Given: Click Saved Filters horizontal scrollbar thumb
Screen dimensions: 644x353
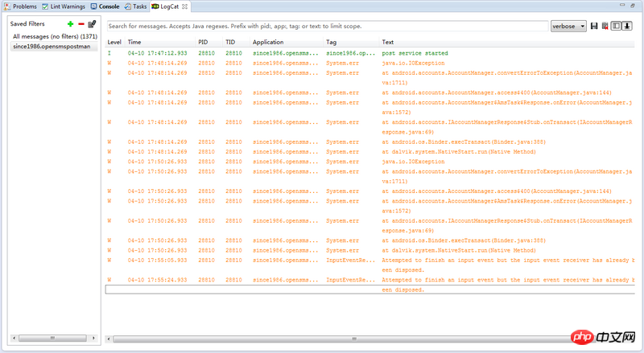Looking at the screenshot, I should pos(52,339).
